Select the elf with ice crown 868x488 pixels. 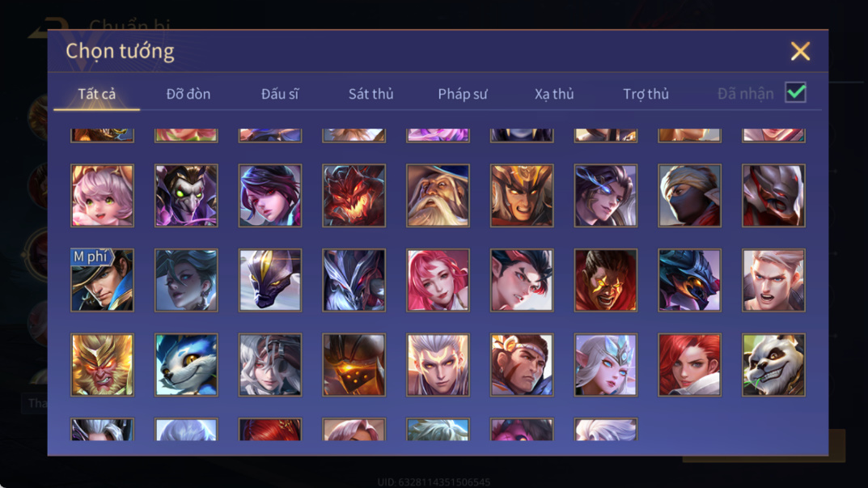coord(606,364)
